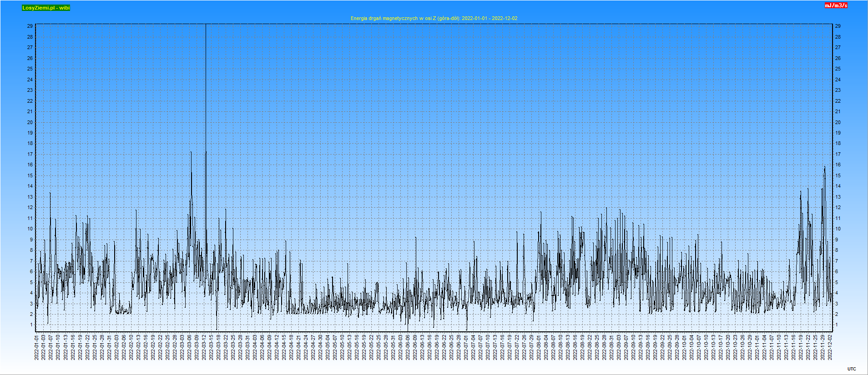Click value 29 on right y-axis
The height and width of the screenshot is (375, 868).
point(838,26)
